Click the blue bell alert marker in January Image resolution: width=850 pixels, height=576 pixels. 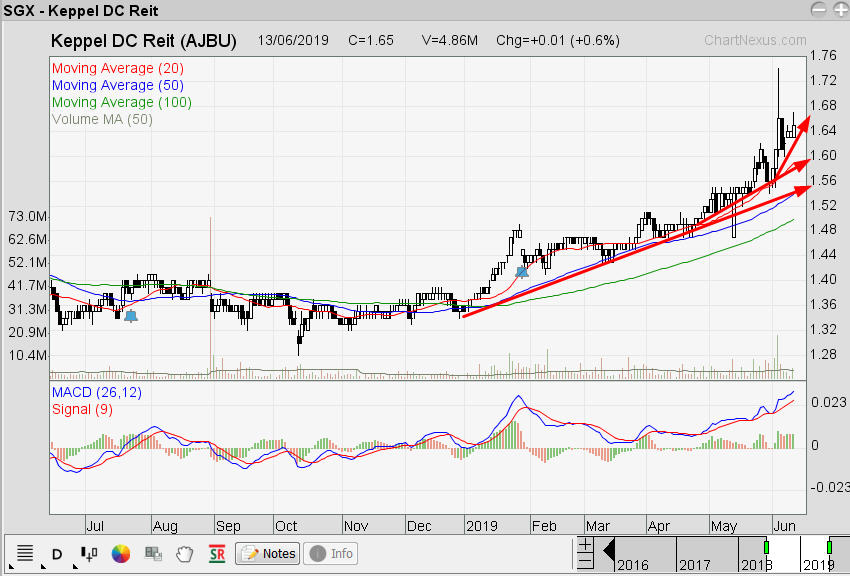[521, 273]
